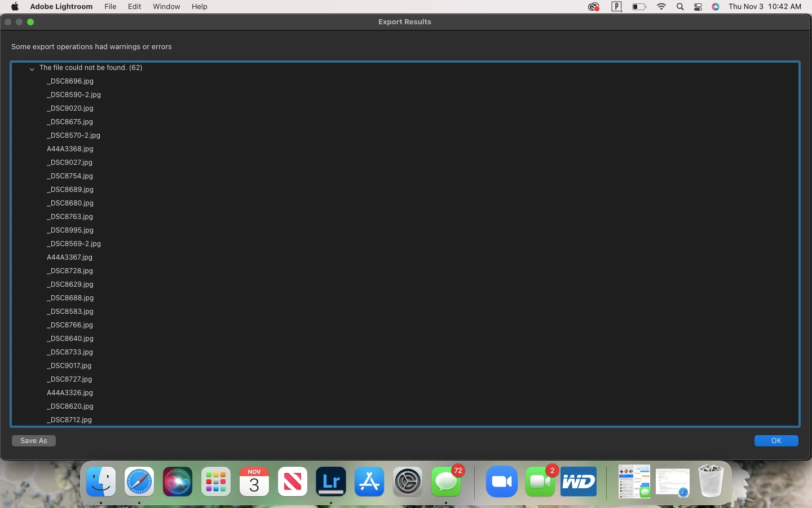This screenshot has height=508, width=812.
Task: Open Spotlight search
Action: click(x=680, y=7)
